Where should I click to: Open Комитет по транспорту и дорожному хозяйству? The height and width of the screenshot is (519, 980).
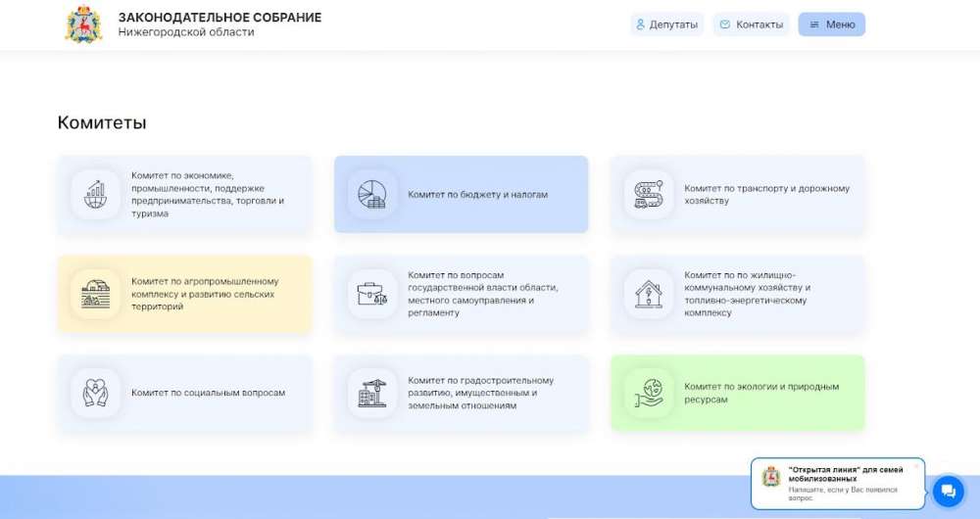click(766, 194)
